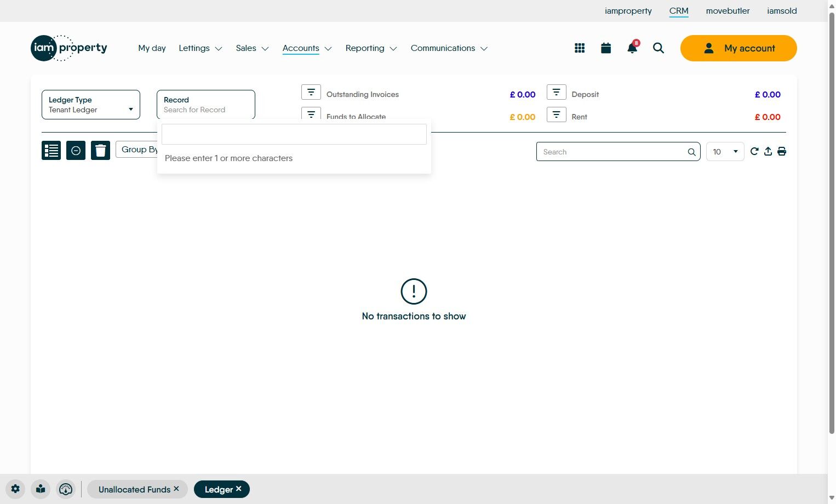
Task: Click the iam property logo
Action: pos(69,48)
